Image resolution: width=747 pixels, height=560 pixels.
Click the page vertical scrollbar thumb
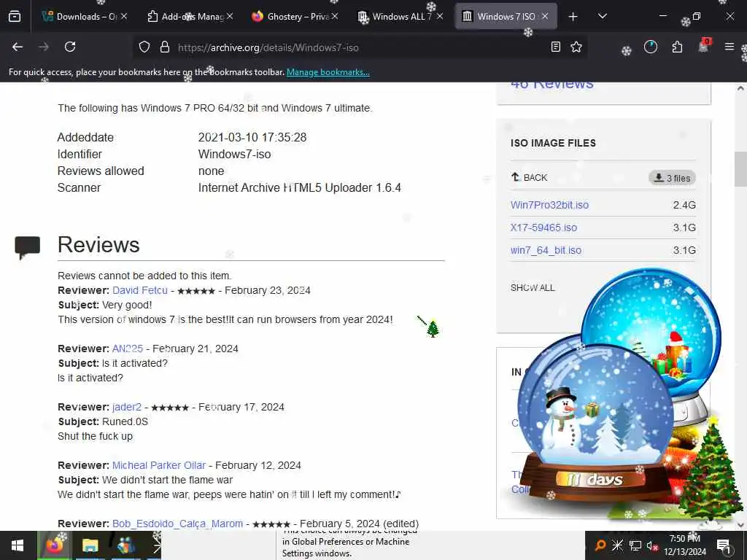click(740, 169)
